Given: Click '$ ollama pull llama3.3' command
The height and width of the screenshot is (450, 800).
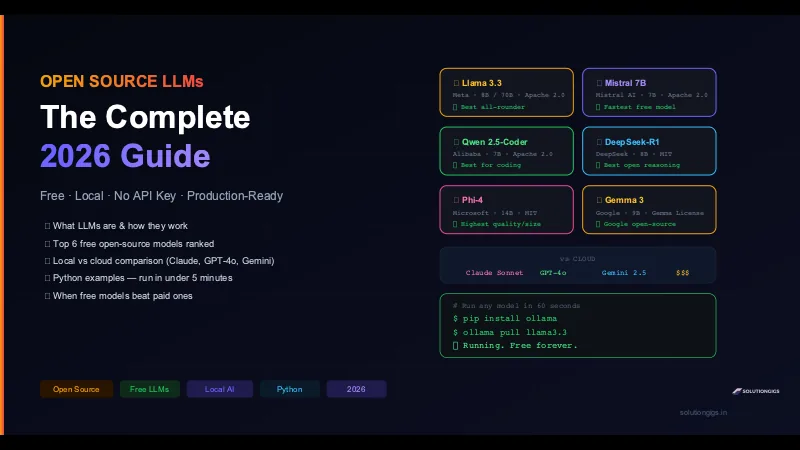Looking at the screenshot, I should tap(510, 332).
